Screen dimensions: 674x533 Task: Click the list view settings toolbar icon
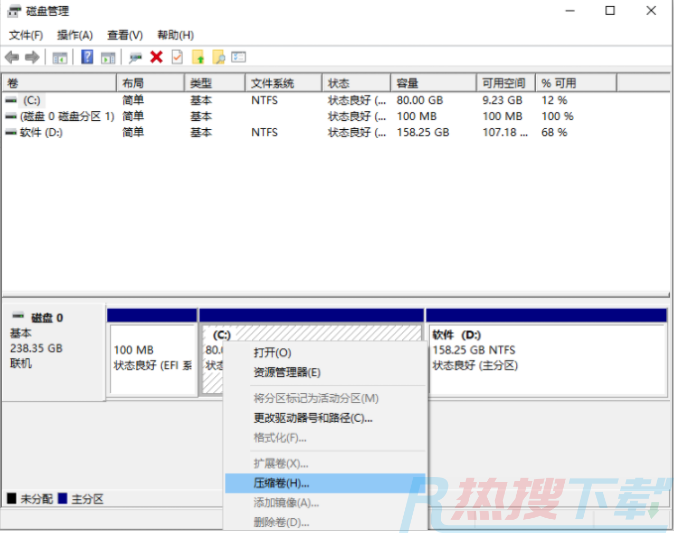point(239,57)
